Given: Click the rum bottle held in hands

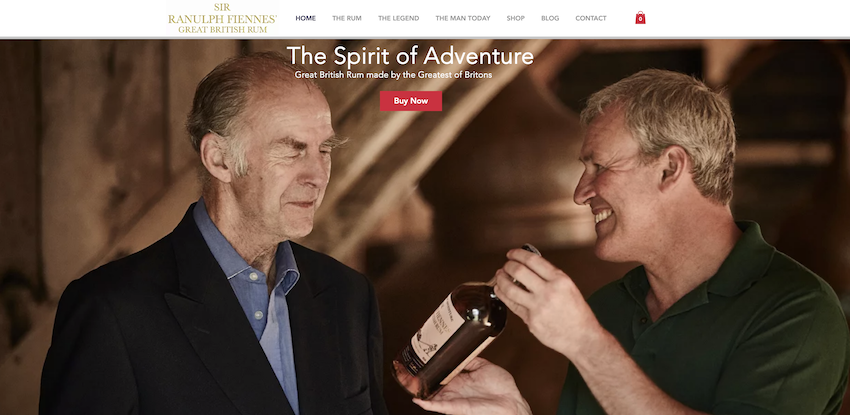Looking at the screenshot, I should (x=455, y=330).
